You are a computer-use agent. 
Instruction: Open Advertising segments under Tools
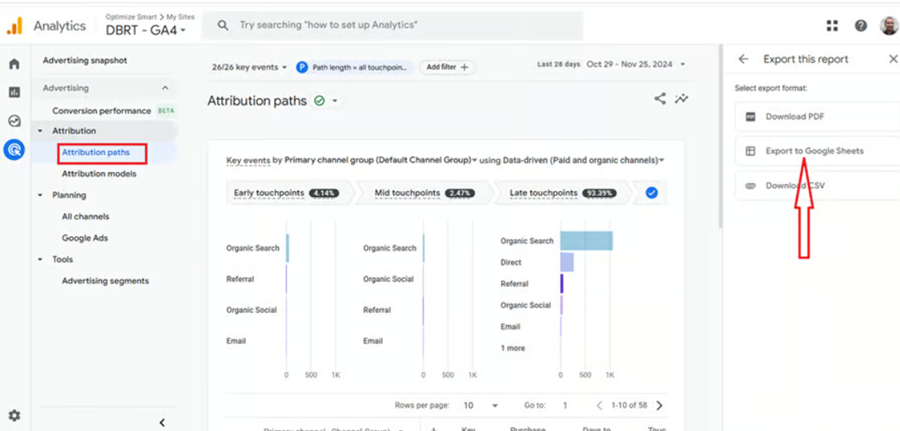point(106,281)
